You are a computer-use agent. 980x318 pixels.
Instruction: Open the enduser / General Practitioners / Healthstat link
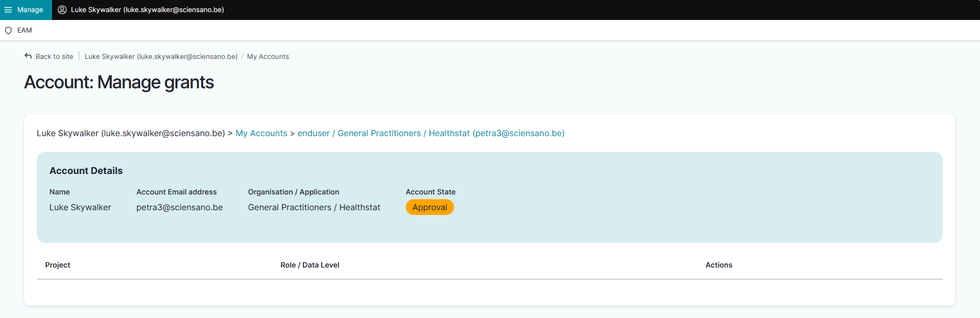click(430, 134)
